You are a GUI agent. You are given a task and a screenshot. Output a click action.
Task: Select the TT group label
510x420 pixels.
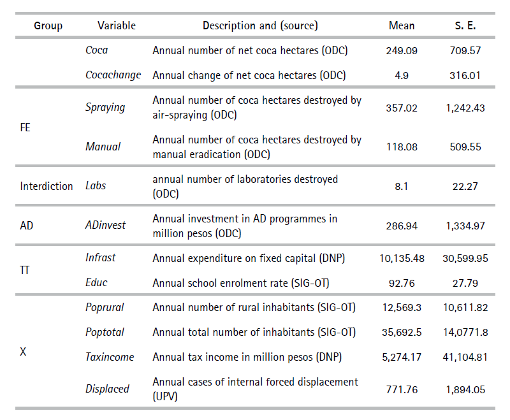26,270
